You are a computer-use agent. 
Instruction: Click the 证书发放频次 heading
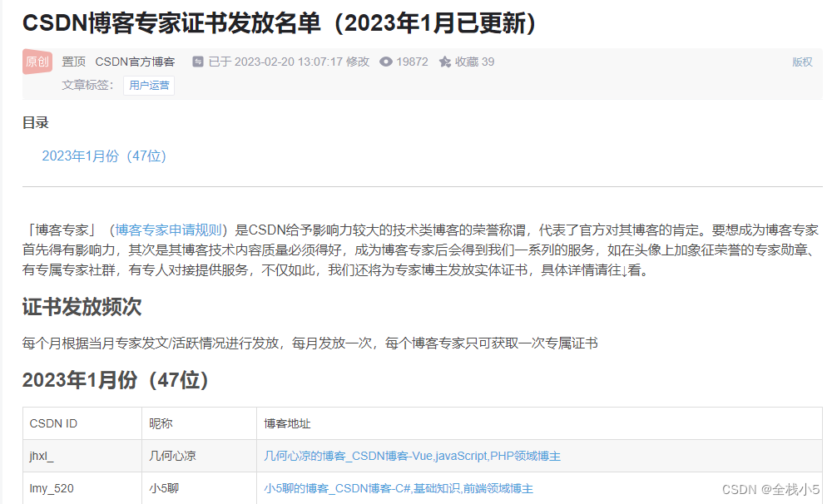(82, 307)
